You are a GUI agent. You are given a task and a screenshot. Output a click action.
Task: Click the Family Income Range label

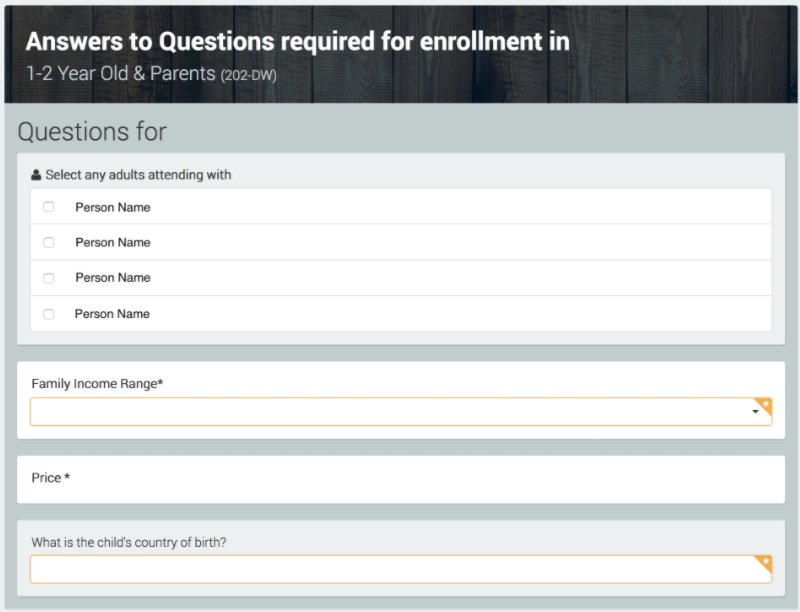pyautogui.click(x=97, y=384)
